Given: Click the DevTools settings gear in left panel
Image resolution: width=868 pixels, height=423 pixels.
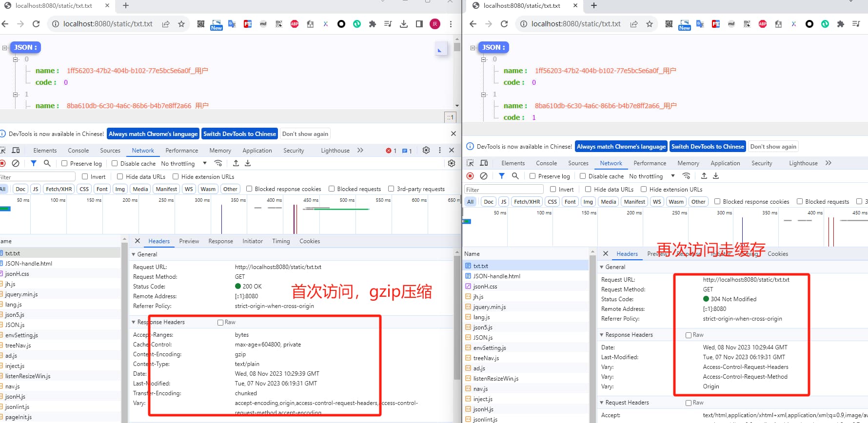Looking at the screenshot, I should (426, 150).
